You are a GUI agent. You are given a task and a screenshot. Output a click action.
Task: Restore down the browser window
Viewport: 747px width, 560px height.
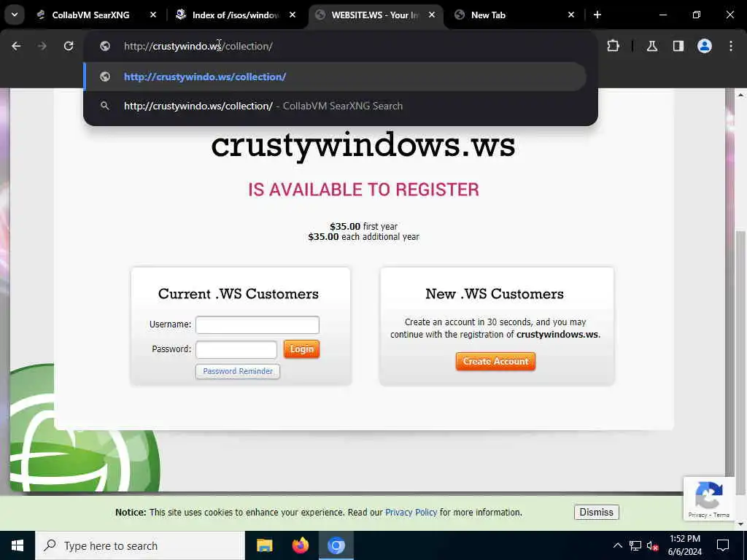(x=697, y=15)
